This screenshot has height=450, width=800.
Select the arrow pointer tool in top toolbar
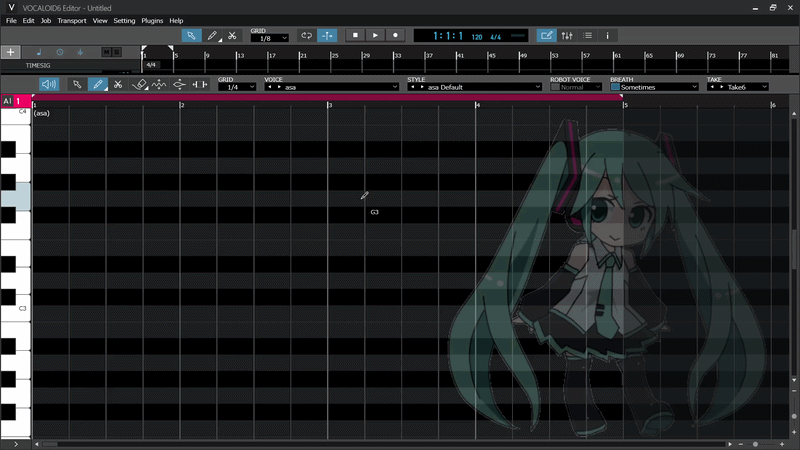[191, 35]
